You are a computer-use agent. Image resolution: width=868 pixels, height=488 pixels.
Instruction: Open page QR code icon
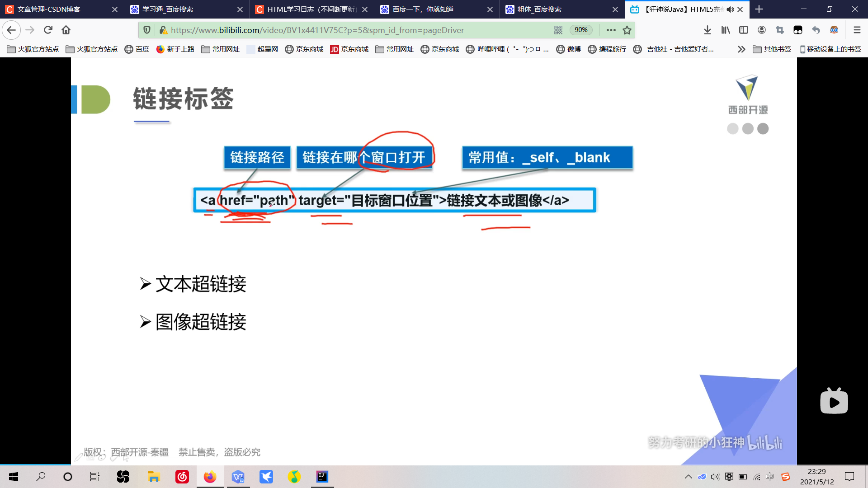click(x=558, y=30)
